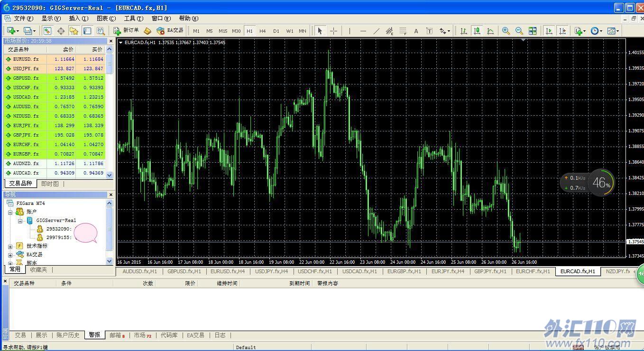Open the 文件 File menu
This screenshot has width=644, height=351.
(23, 18)
